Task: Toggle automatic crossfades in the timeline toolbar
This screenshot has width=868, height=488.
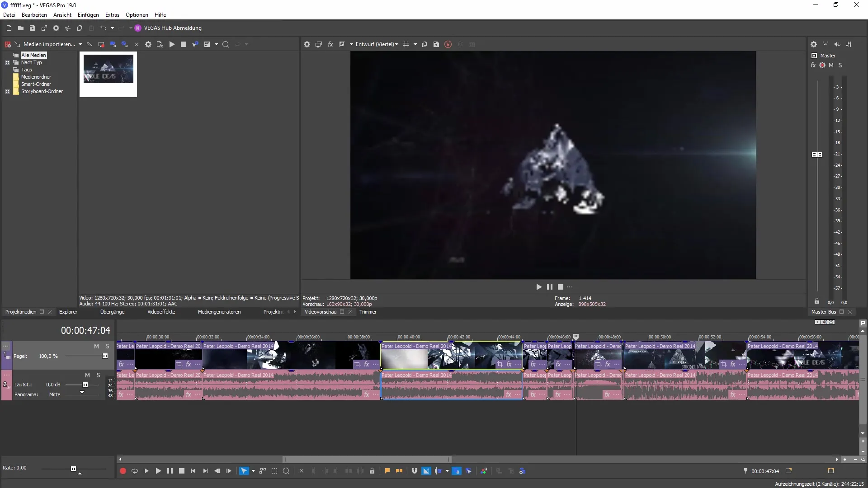Action: (426, 471)
